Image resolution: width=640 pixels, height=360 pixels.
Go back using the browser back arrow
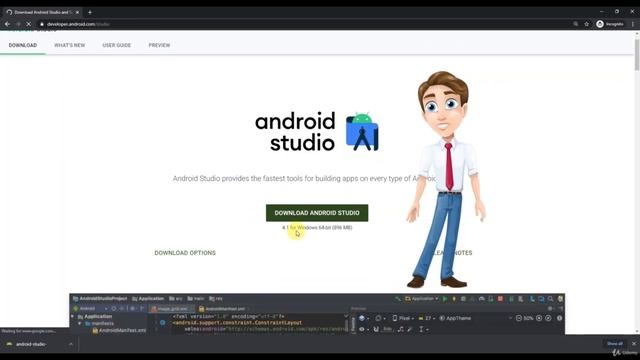(x=7, y=24)
